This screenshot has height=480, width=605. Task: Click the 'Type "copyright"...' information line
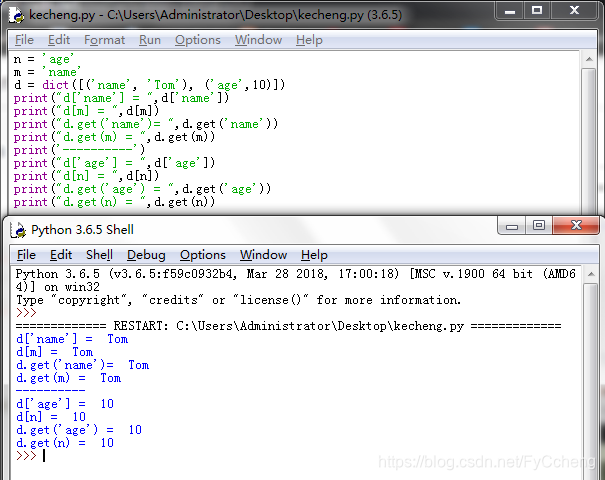tap(238, 300)
